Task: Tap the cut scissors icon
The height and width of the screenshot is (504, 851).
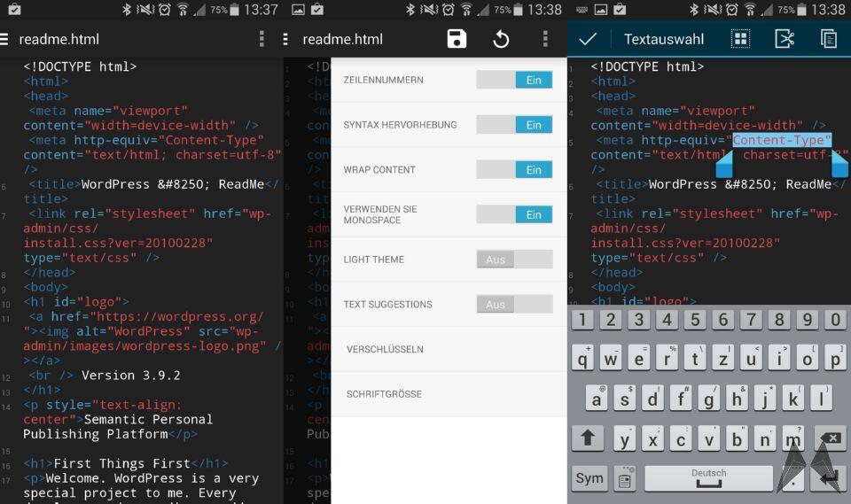Action: pos(785,38)
